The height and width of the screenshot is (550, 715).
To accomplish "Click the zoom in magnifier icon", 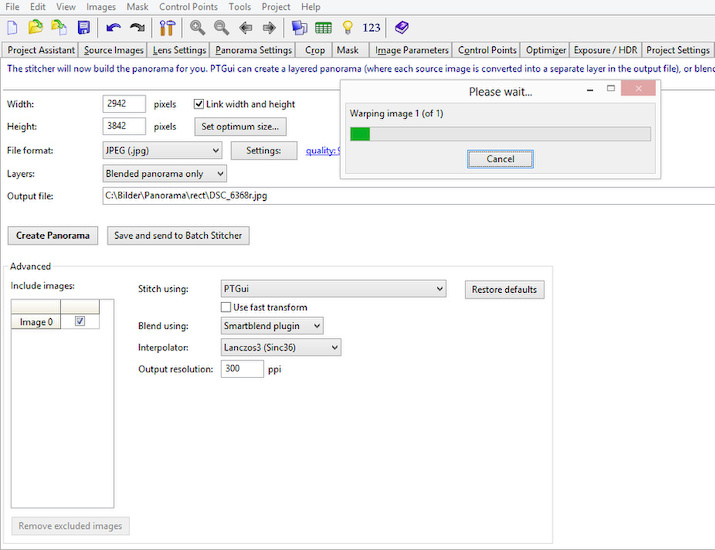I will [198, 27].
